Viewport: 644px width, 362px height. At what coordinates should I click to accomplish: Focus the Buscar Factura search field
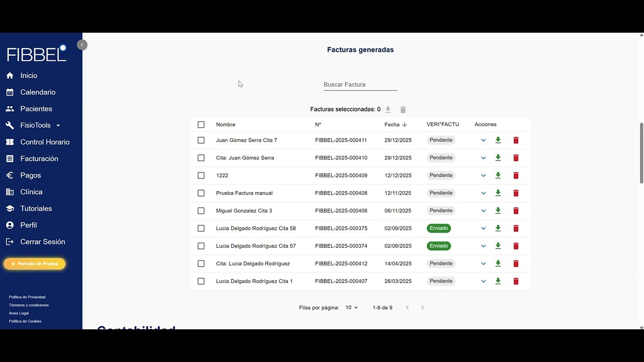click(360, 84)
